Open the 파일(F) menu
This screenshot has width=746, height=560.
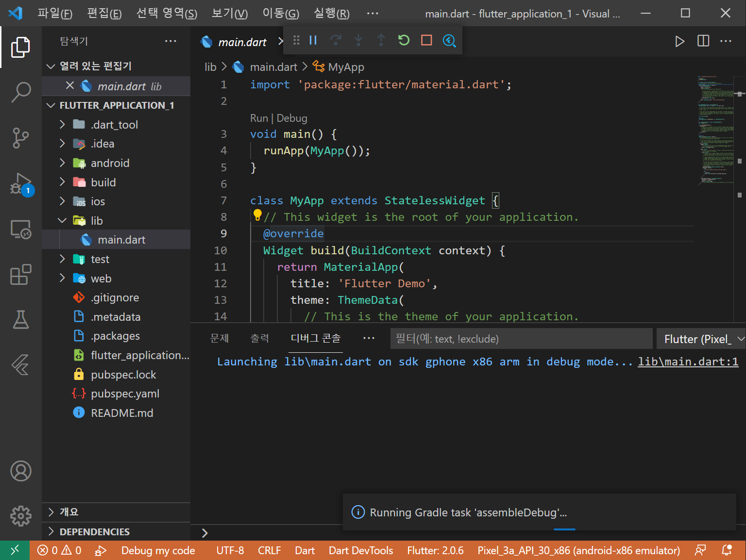point(55,13)
